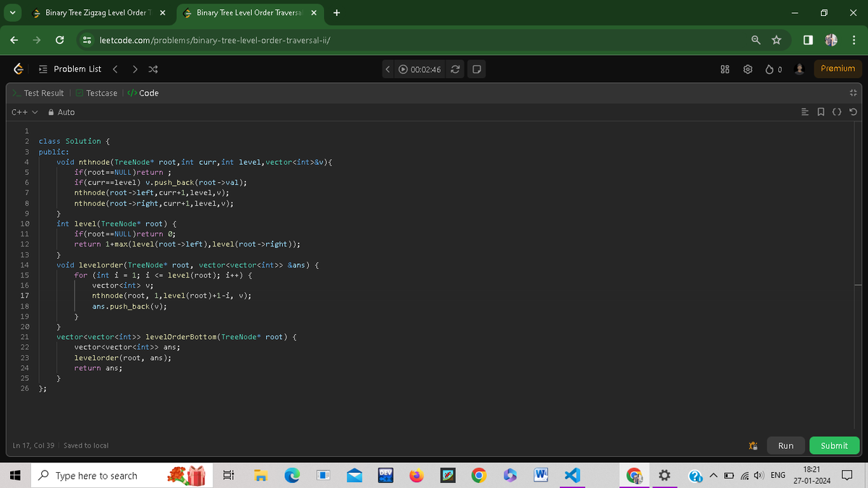Click line number 21 in the gutter

tap(25, 337)
